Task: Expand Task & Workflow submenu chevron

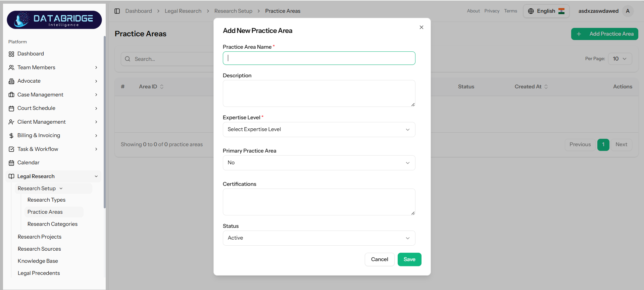Action: click(x=96, y=149)
